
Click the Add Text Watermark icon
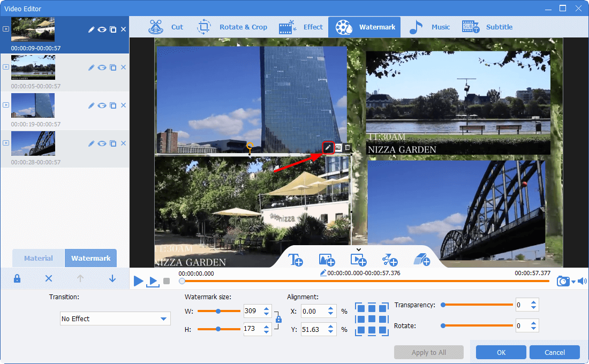[296, 260]
